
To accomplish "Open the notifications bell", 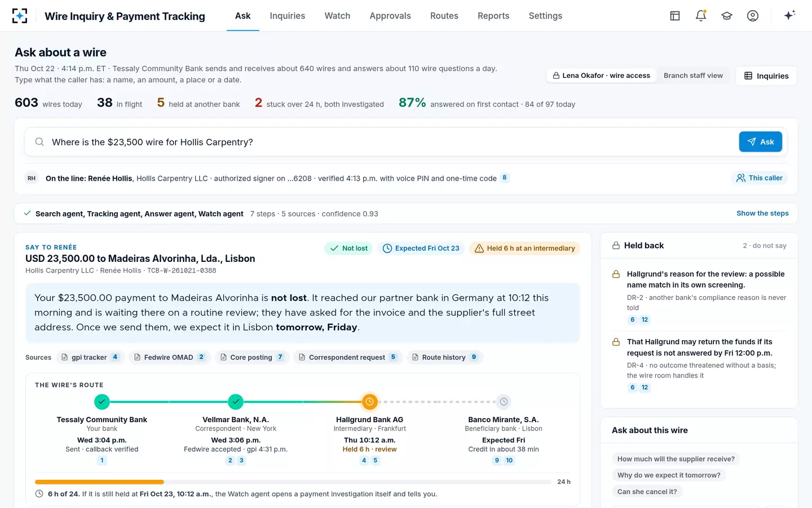I will tap(701, 16).
